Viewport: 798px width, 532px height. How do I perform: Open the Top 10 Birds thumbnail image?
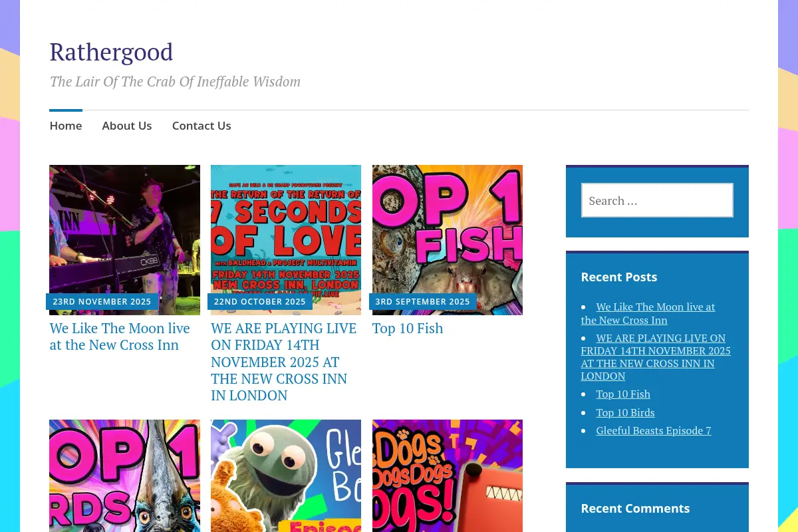coord(124,475)
